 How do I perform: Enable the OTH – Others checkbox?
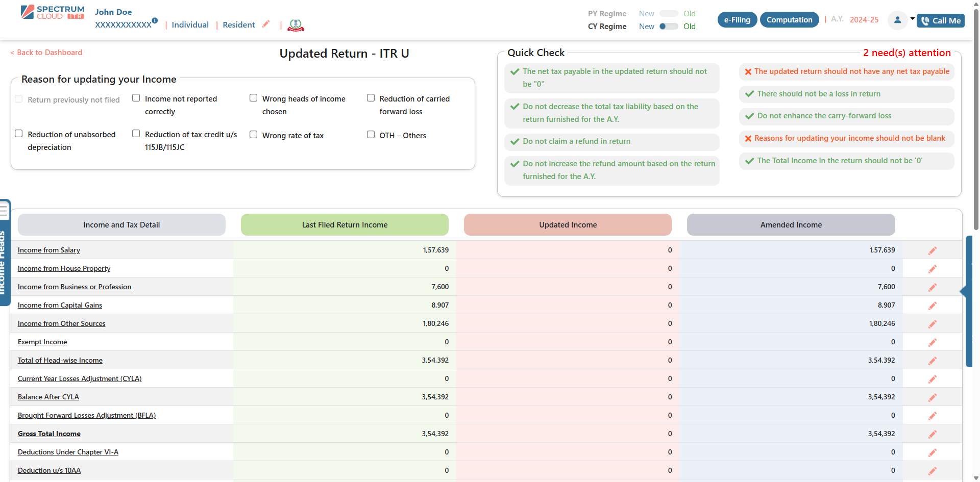(371, 134)
